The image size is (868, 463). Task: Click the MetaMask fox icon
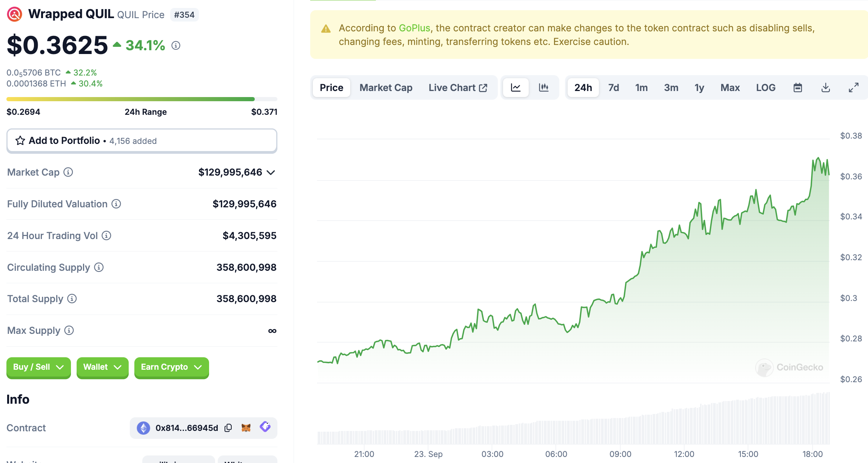246,428
